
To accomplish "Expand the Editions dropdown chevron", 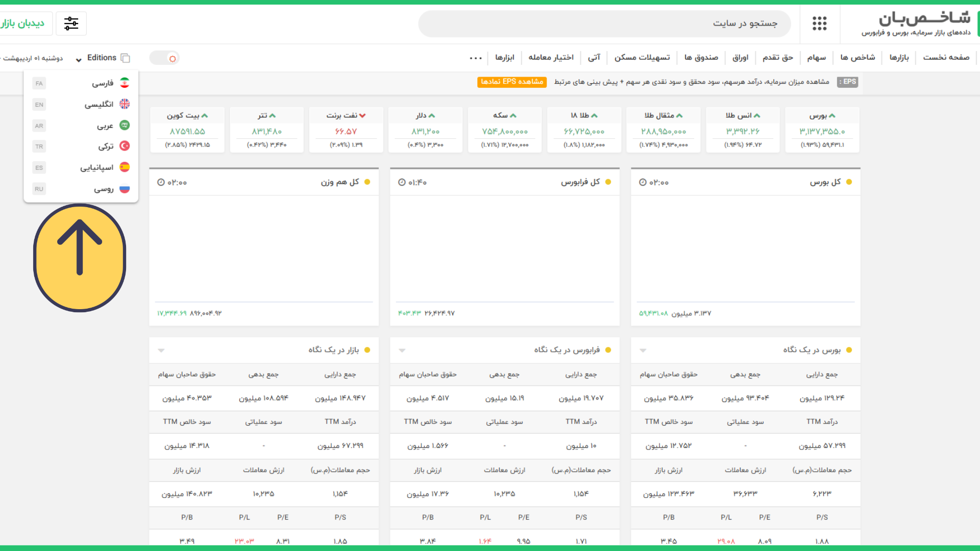I will click(79, 60).
